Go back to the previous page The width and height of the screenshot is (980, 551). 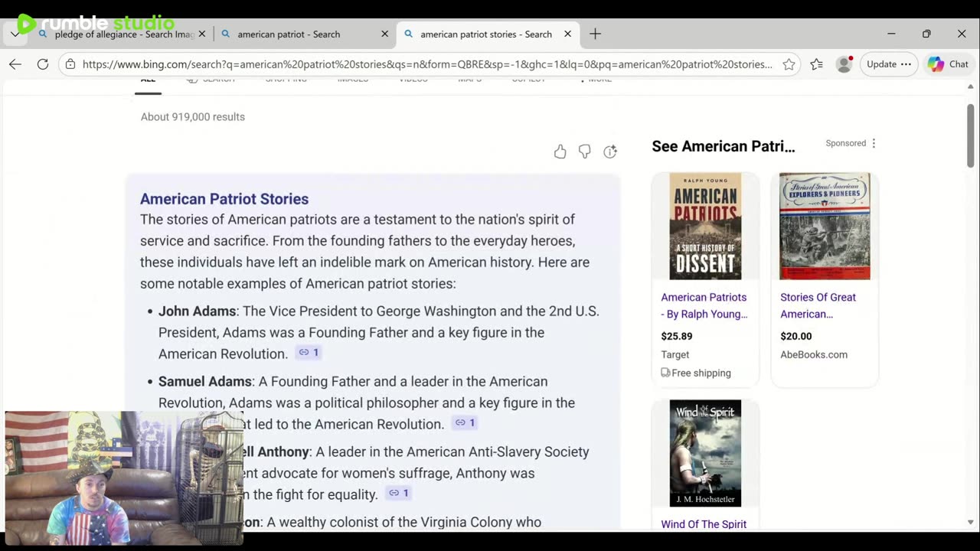[x=15, y=64]
